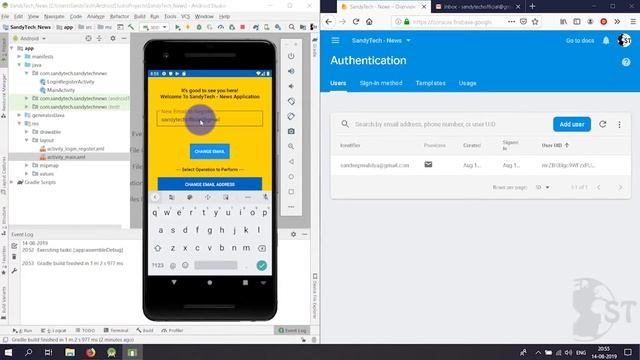The height and width of the screenshot is (360, 640).
Task: Open the Firebase account avatar
Action: coord(624,40)
